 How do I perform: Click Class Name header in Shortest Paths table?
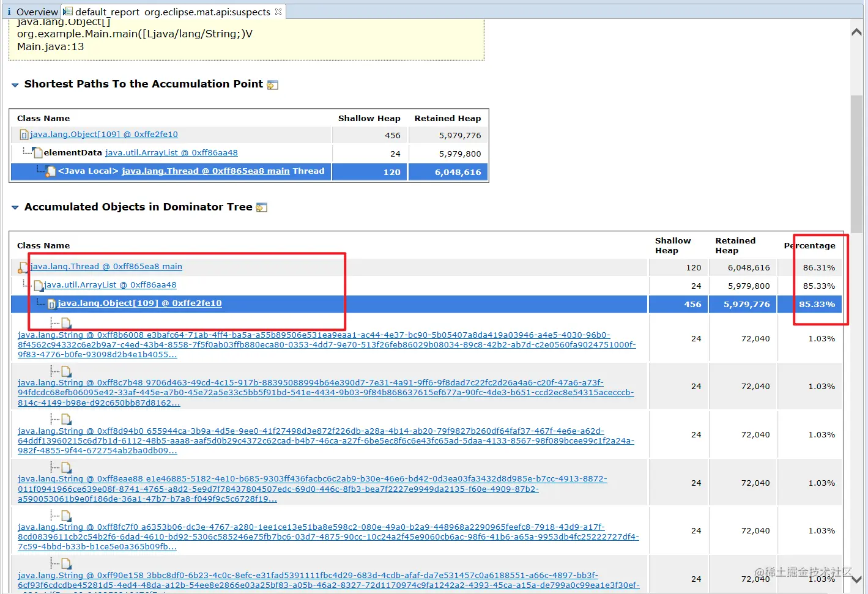43,119
